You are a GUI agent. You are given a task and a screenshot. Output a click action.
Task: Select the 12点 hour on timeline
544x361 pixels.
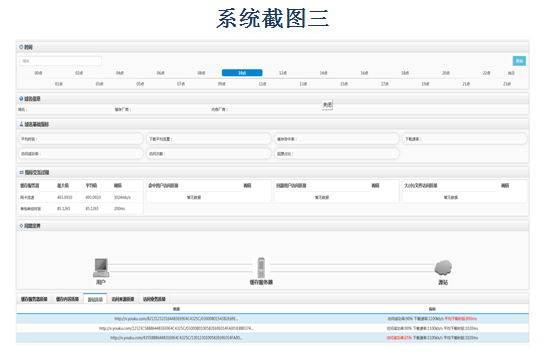(283, 73)
